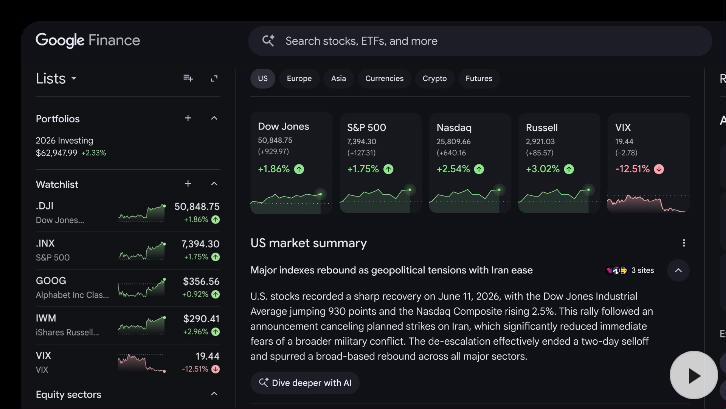The image size is (726, 409).
Task: Open the VIX watchlist row
Action: click(128, 363)
